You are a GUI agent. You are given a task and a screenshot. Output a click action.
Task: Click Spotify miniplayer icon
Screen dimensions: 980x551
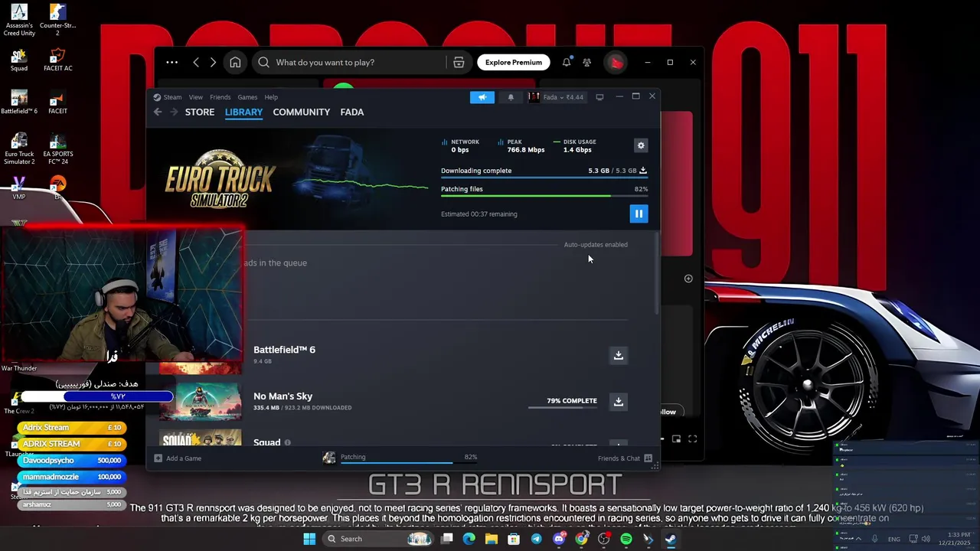[x=676, y=439]
